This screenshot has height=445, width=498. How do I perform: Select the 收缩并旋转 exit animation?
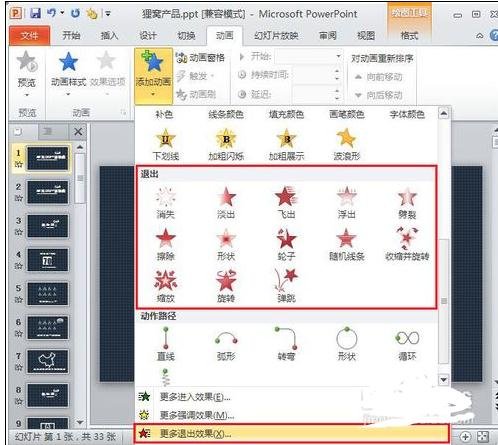[x=407, y=244]
